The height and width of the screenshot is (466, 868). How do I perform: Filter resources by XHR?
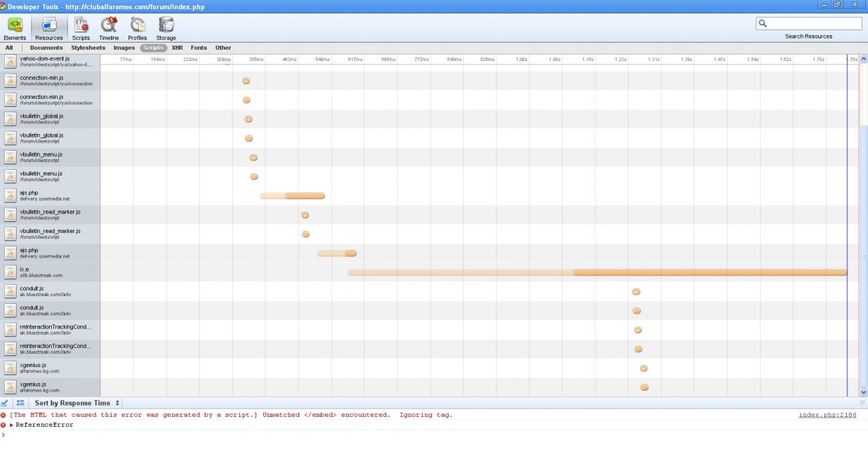point(177,48)
